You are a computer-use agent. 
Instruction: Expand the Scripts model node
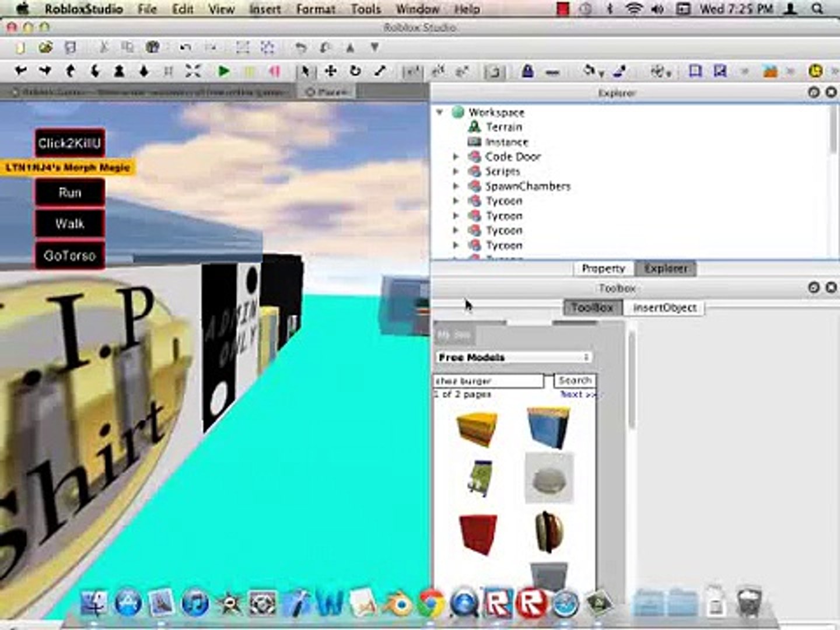(x=456, y=171)
